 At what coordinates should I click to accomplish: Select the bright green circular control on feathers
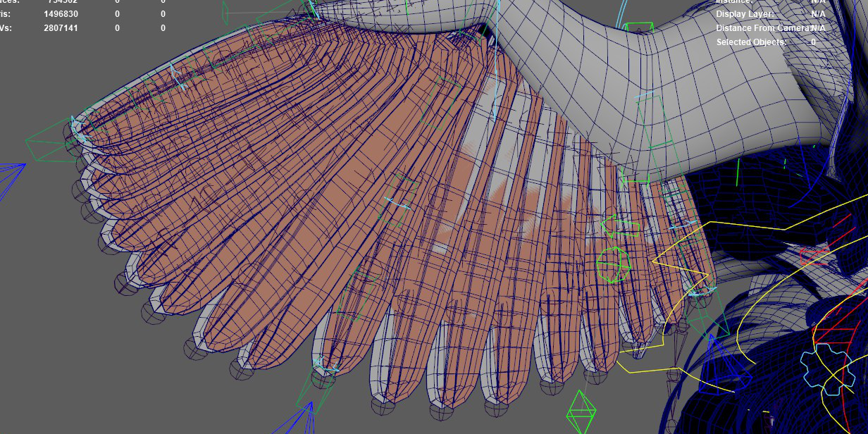pyautogui.click(x=612, y=265)
